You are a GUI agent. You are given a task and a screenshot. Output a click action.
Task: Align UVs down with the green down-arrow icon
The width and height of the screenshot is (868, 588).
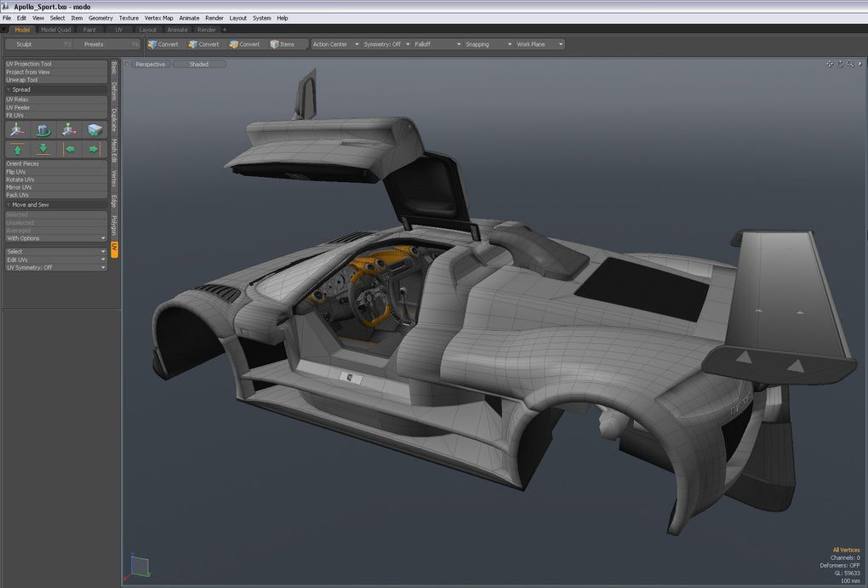(43, 149)
